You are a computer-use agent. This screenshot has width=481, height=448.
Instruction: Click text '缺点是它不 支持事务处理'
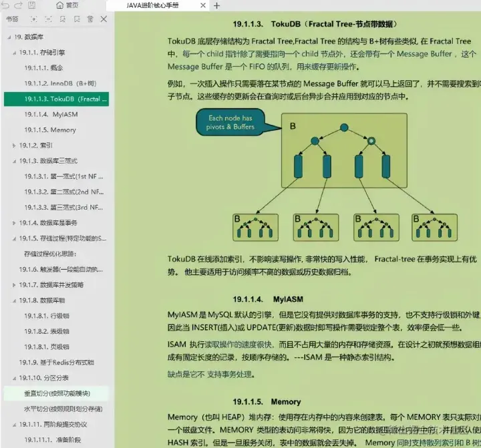[211, 375]
